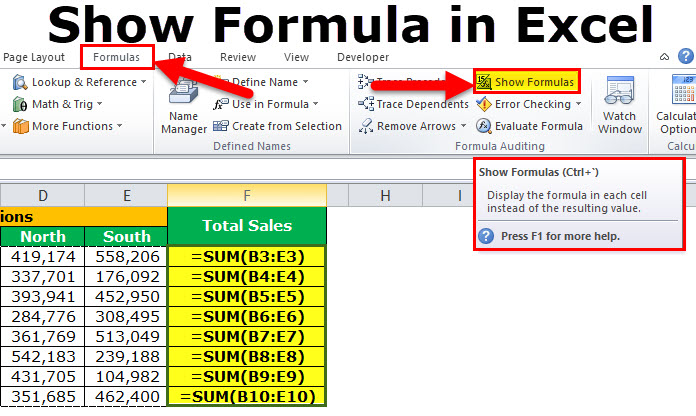Click the Lookup & Reference book icon
This screenshot has height=416, width=696.
tap(20, 82)
